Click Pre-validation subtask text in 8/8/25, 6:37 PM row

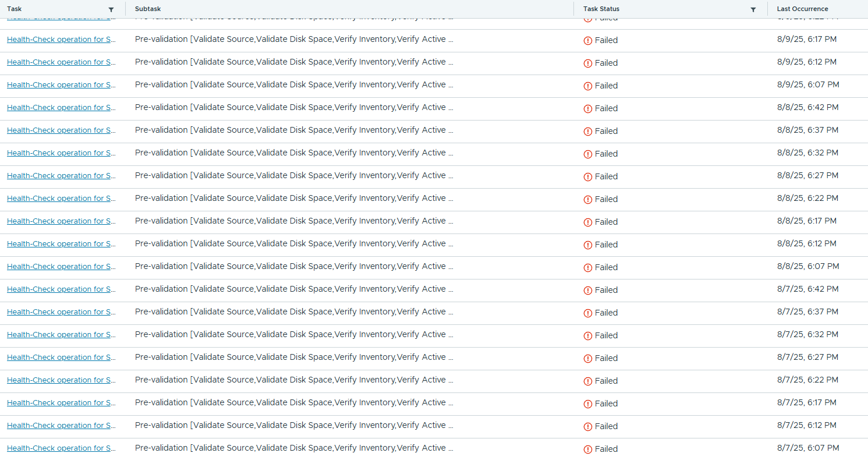294,130
